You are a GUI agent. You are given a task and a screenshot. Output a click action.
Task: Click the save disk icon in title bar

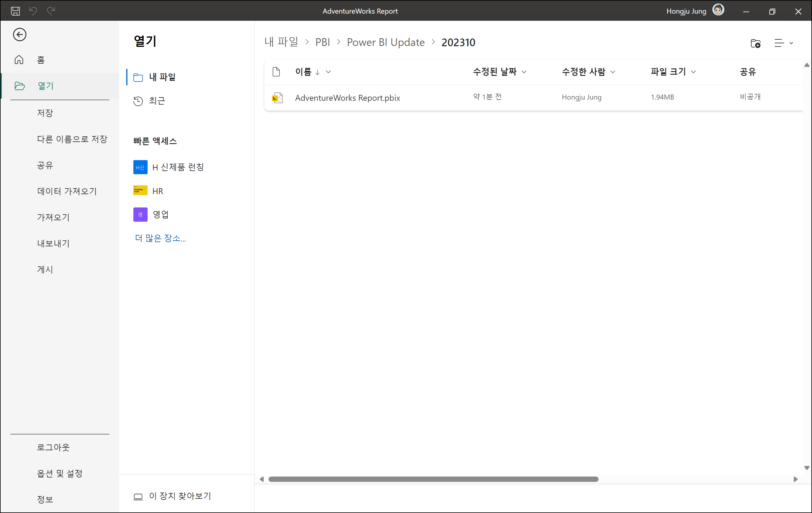[15, 11]
